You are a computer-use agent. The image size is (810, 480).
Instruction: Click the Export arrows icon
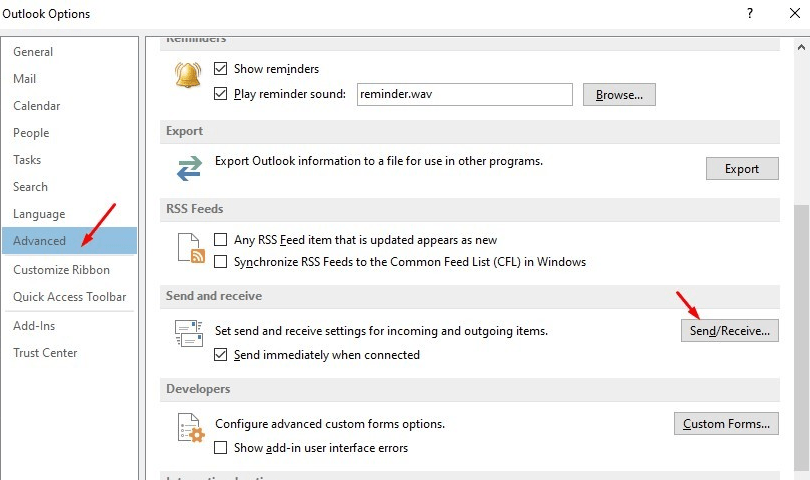[x=189, y=168]
